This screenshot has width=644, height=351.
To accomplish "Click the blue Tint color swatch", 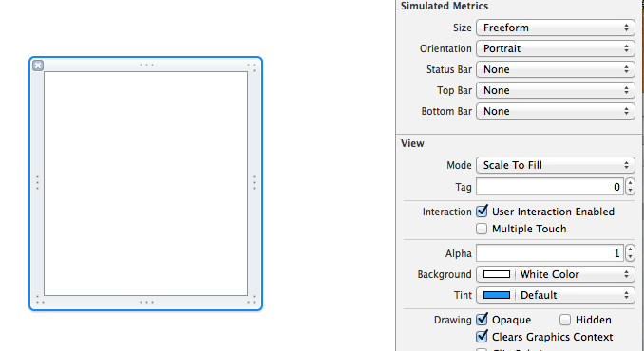I will (x=497, y=295).
